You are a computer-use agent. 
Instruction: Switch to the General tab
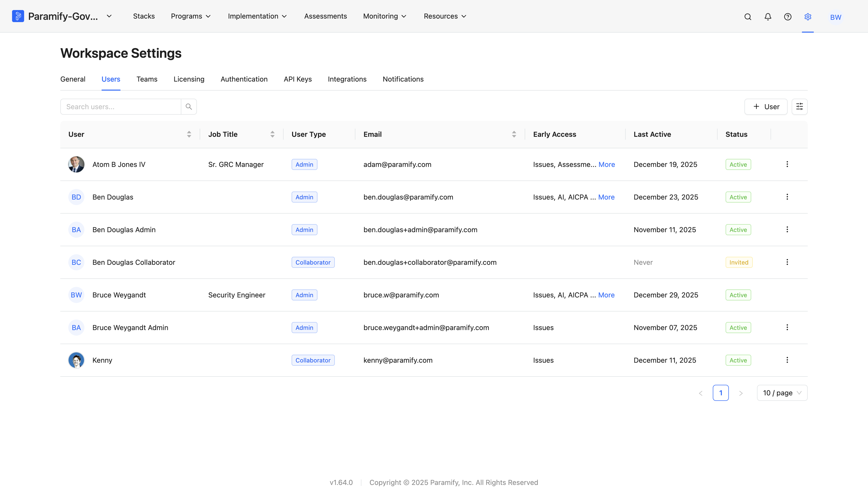[x=73, y=79]
